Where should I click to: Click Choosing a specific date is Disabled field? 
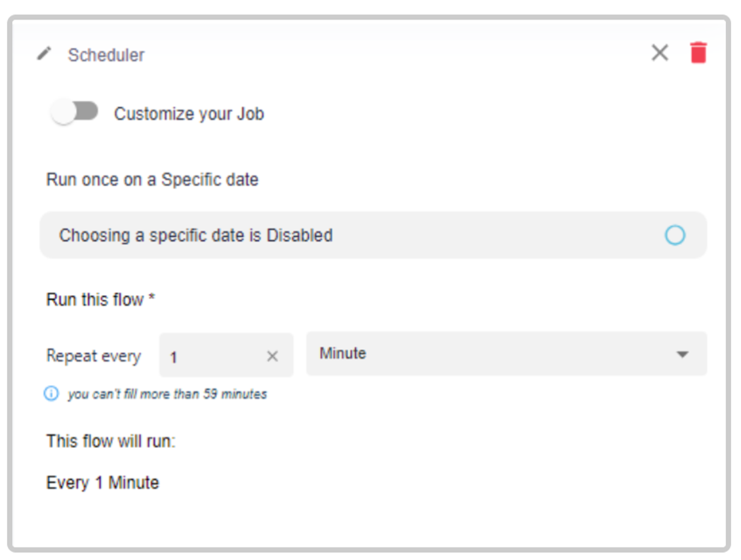coord(373,235)
